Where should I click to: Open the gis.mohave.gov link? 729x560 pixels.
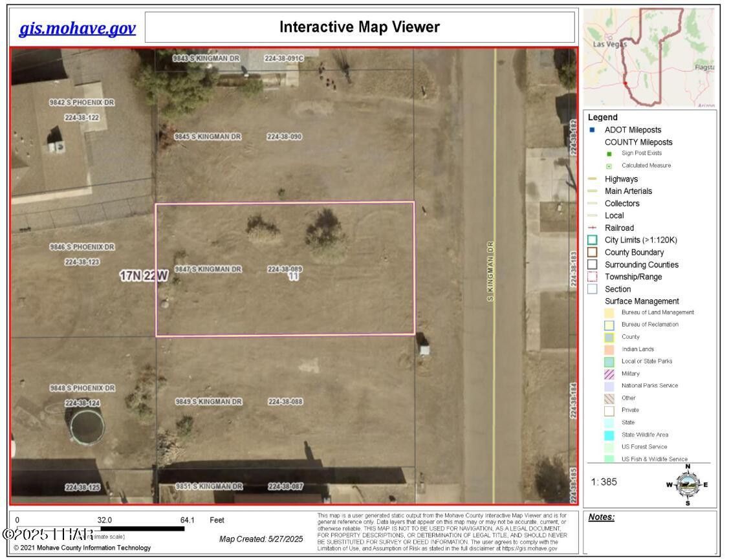[77, 28]
